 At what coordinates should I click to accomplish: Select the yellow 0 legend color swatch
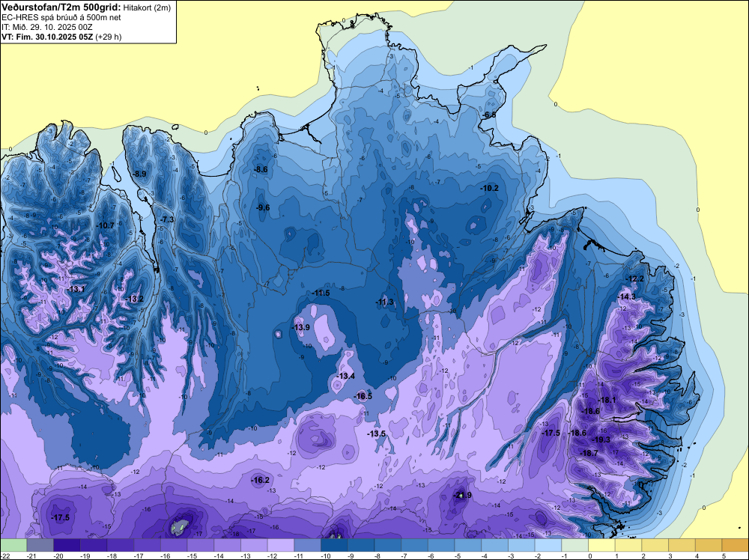click(602, 544)
